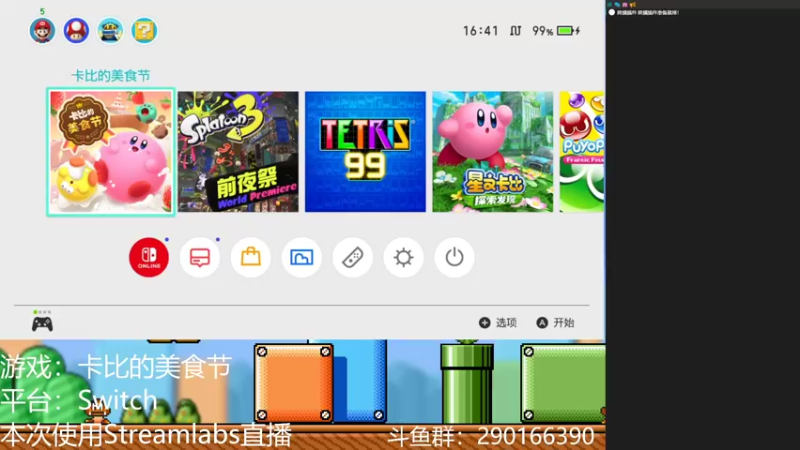
Task: Click the 16:41 clock
Action: [x=481, y=31]
